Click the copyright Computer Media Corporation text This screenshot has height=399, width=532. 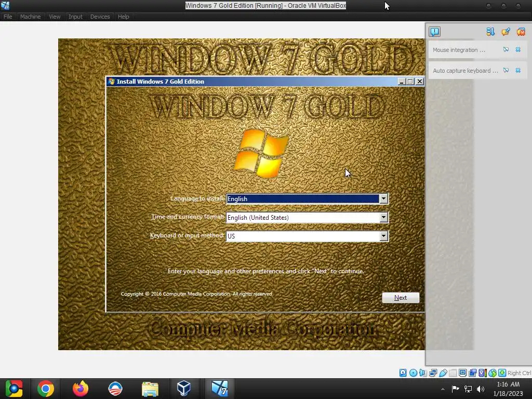tap(197, 294)
